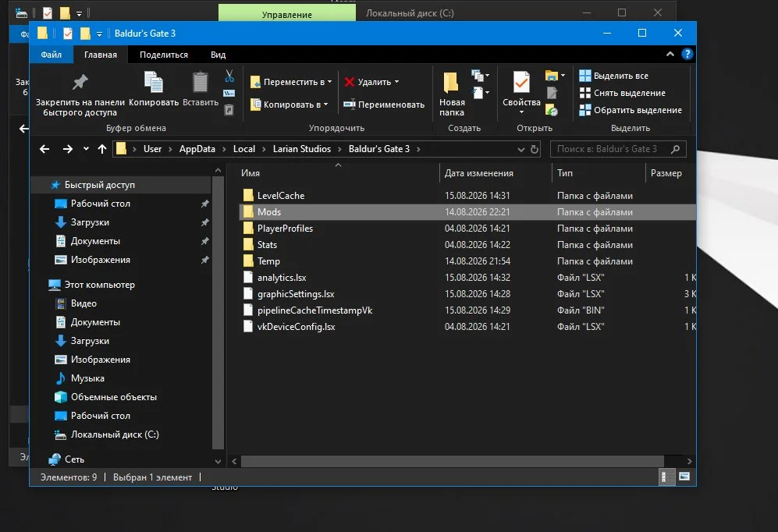Screen dimensions: 778x532
Task: Expand the Свойства dropdown arrow
Action: coord(521,112)
